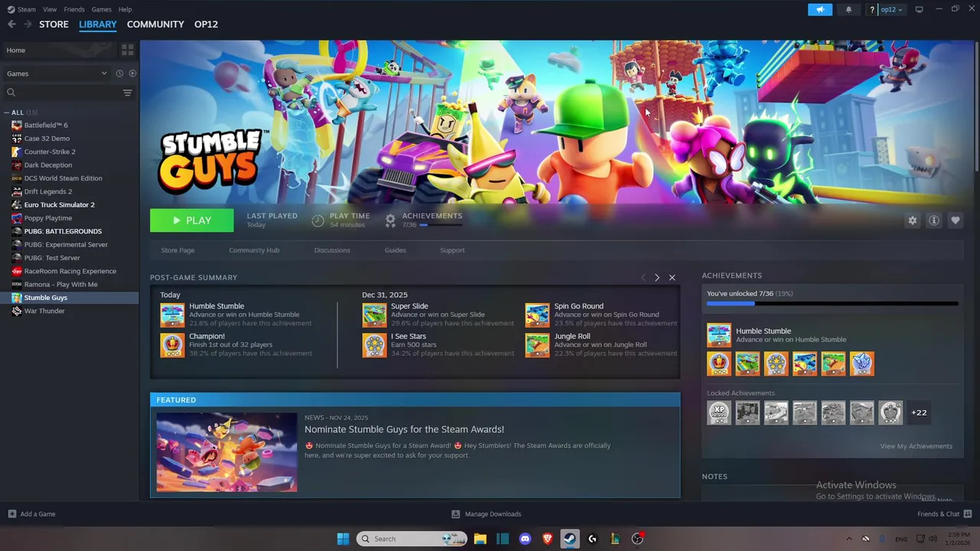The width and height of the screenshot is (980, 551).
Task: Add Stumble Guys to favorites heart icon
Action: coord(955,220)
